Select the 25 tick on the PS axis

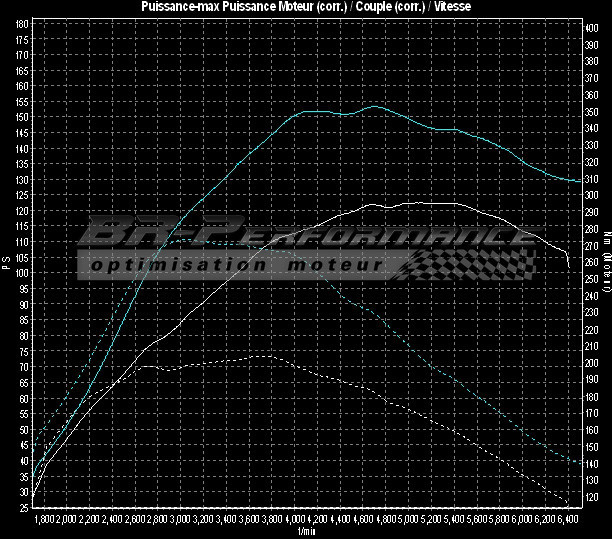coord(22,509)
